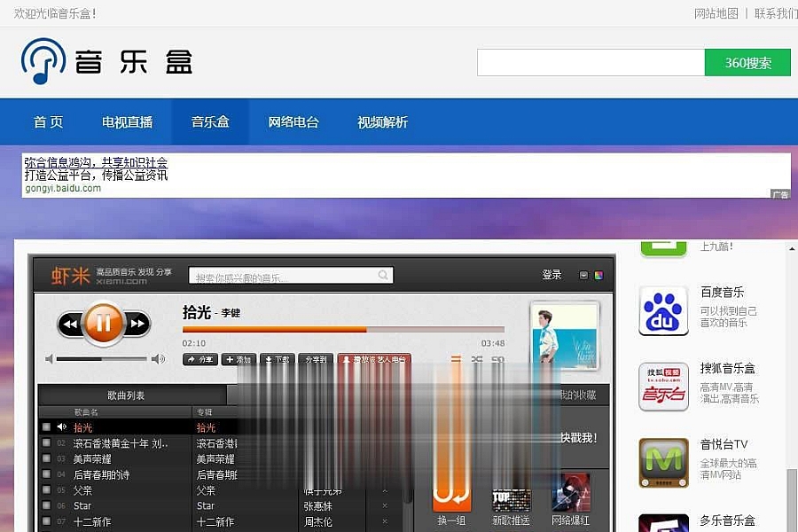The image size is (798, 532).
Task: Remove the Star row with its x
Action: point(385,505)
